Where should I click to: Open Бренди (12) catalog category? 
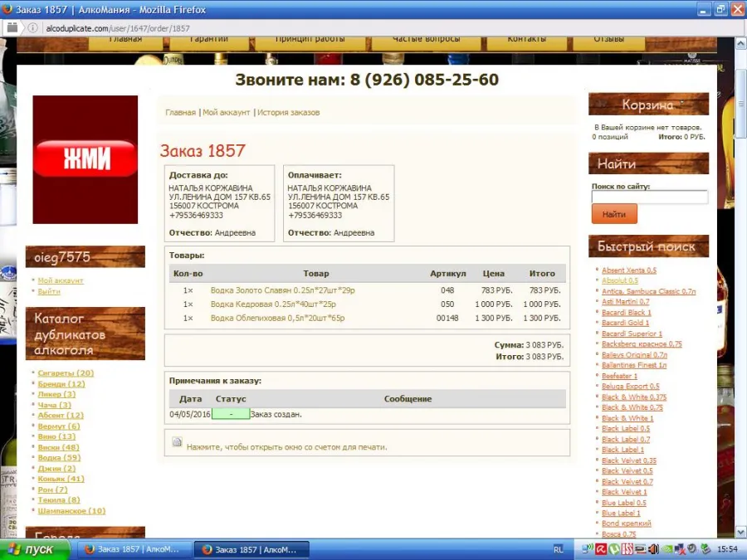coord(61,384)
